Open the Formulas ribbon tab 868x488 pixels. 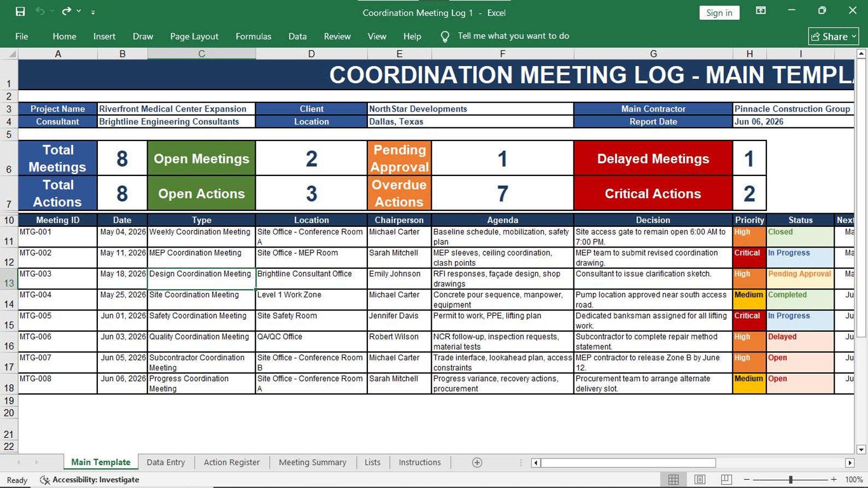253,37
